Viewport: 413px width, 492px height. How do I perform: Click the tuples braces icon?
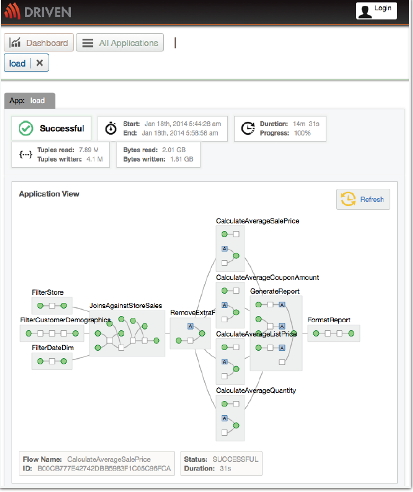26,154
